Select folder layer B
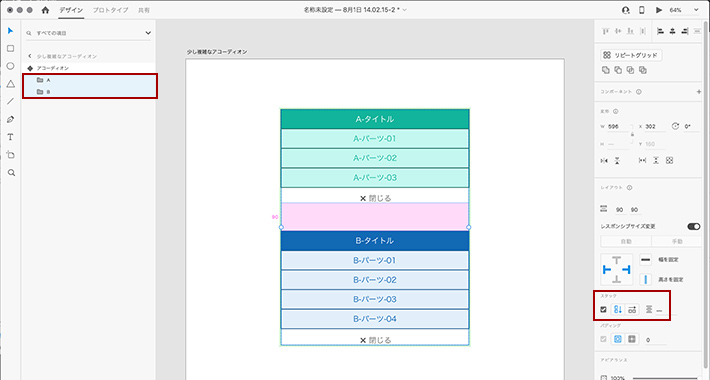This screenshot has height=380, width=710. click(x=90, y=92)
